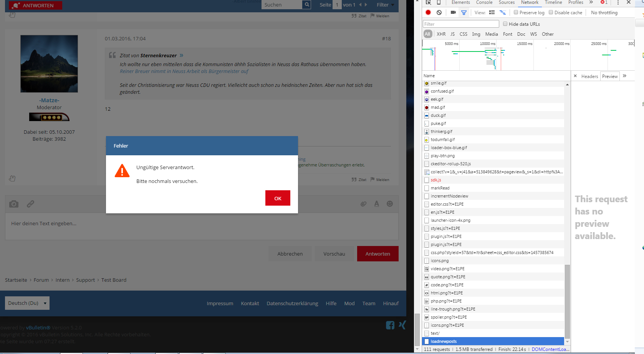Open the DevTools three-dot menu
This screenshot has height=354, width=644.
click(618, 2)
